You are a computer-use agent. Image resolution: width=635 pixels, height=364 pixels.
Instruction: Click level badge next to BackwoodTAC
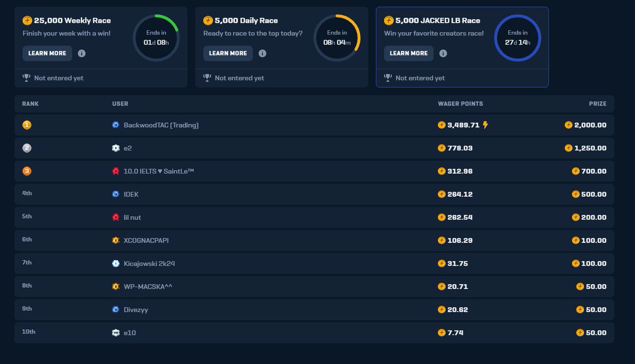[116, 125]
